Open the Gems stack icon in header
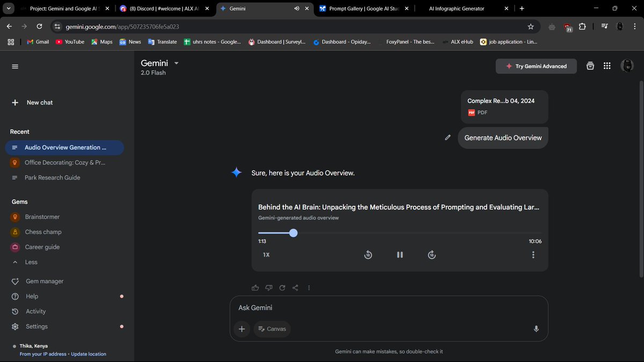Viewport: 644px width, 362px height. [590, 66]
